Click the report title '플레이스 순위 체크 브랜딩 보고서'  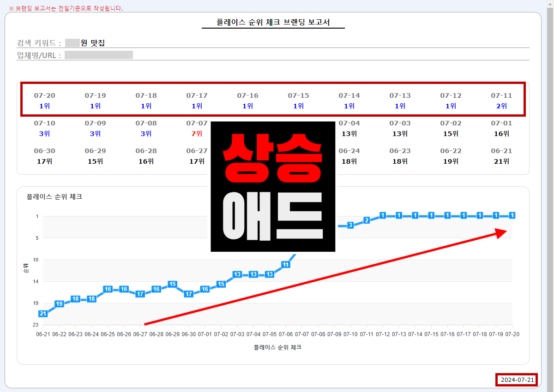coord(273,22)
